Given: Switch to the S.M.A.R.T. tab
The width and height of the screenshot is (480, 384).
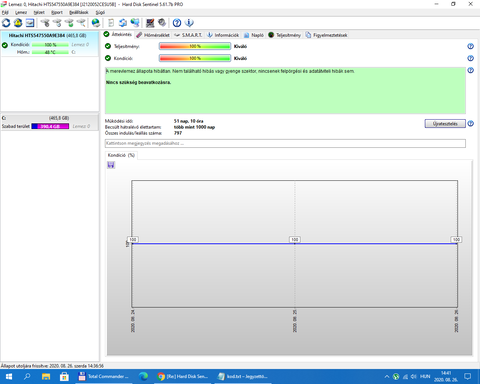Looking at the screenshot, I should click(x=188, y=35).
